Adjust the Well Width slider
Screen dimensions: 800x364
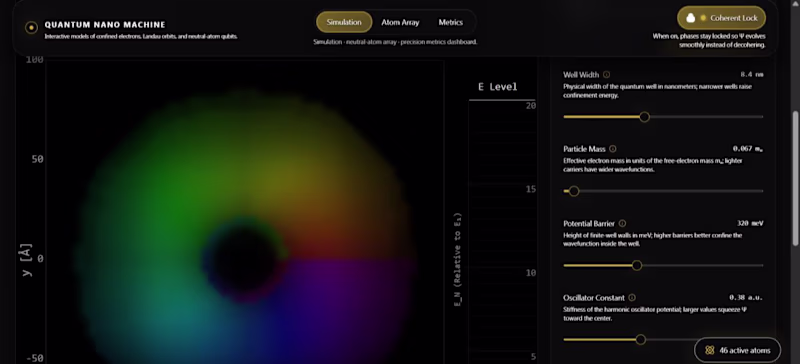(x=663, y=117)
